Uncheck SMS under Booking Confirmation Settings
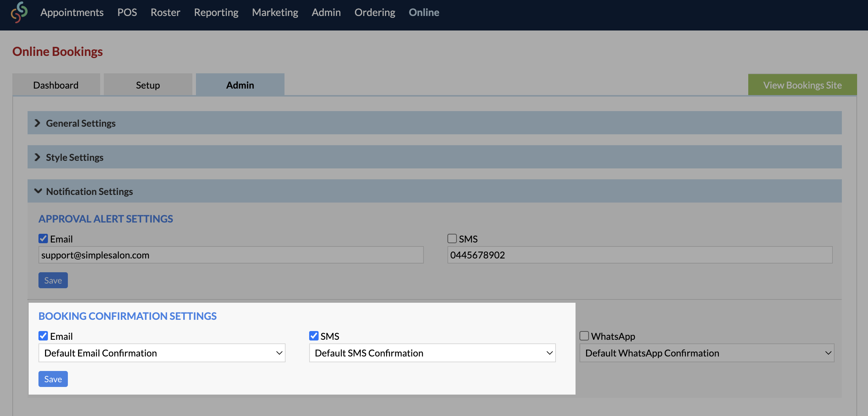The image size is (868, 416). pyautogui.click(x=314, y=336)
